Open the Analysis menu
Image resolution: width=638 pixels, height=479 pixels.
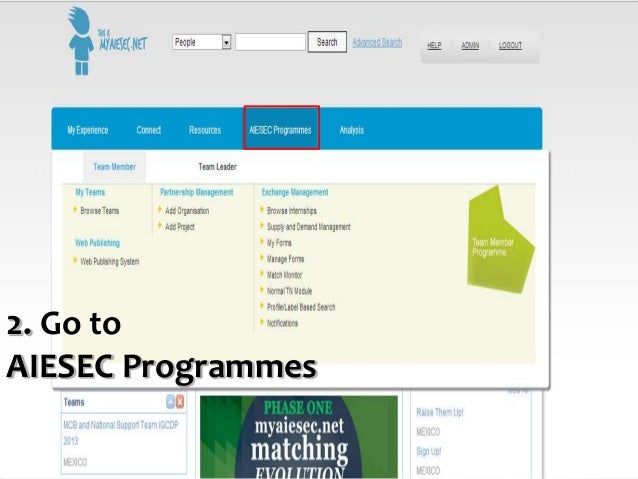click(352, 130)
